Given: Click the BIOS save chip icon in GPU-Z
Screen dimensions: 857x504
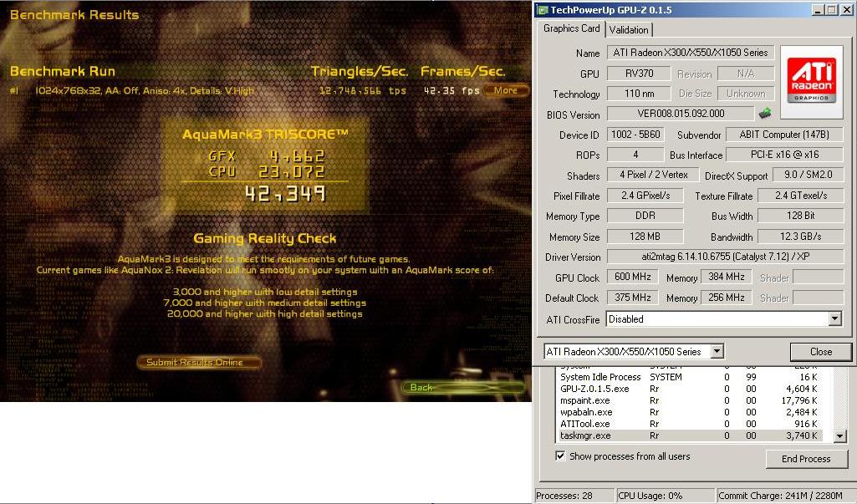Looking at the screenshot, I should tap(765, 114).
